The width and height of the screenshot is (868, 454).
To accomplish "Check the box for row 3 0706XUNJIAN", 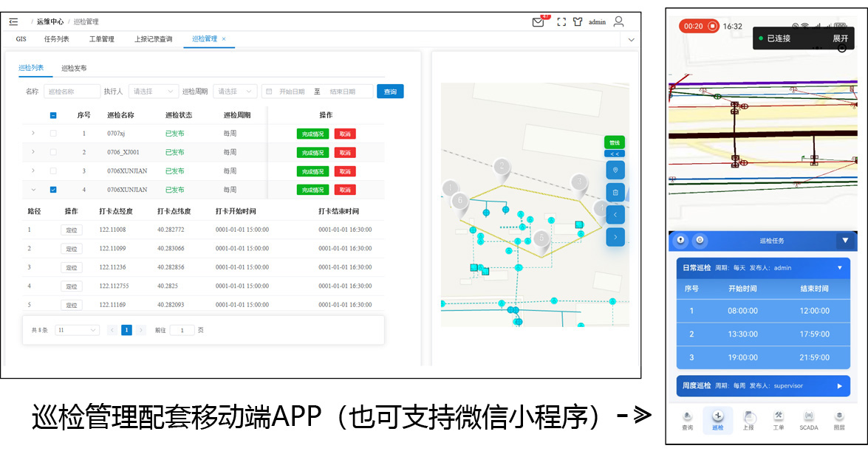I will 53,171.
